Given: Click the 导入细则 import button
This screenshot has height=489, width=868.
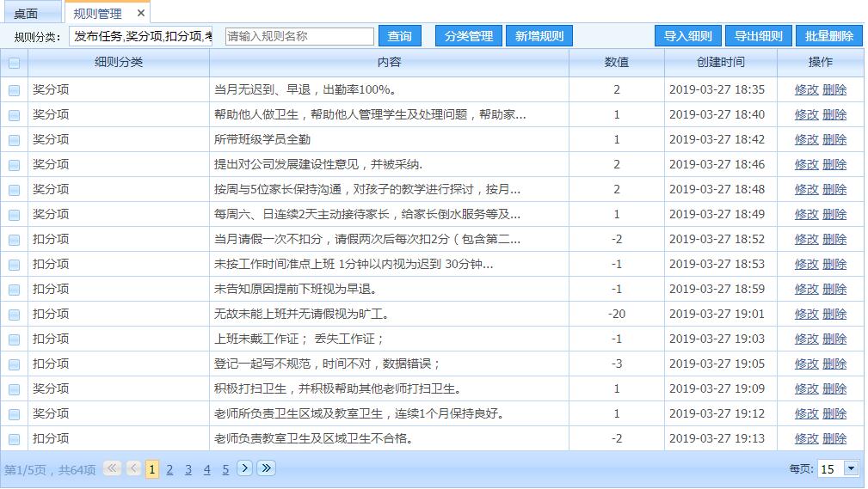Looking at the screenshot, I should tap(687, 36).
